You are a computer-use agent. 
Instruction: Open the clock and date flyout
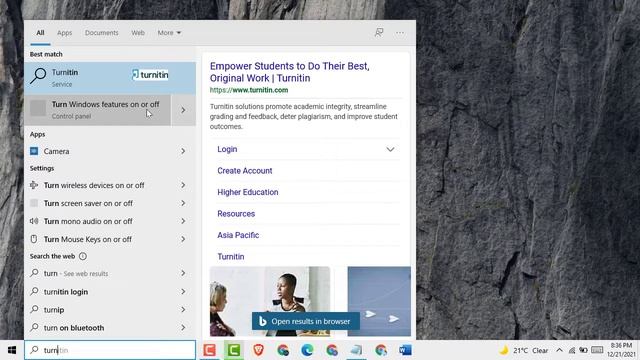(621, 350)
